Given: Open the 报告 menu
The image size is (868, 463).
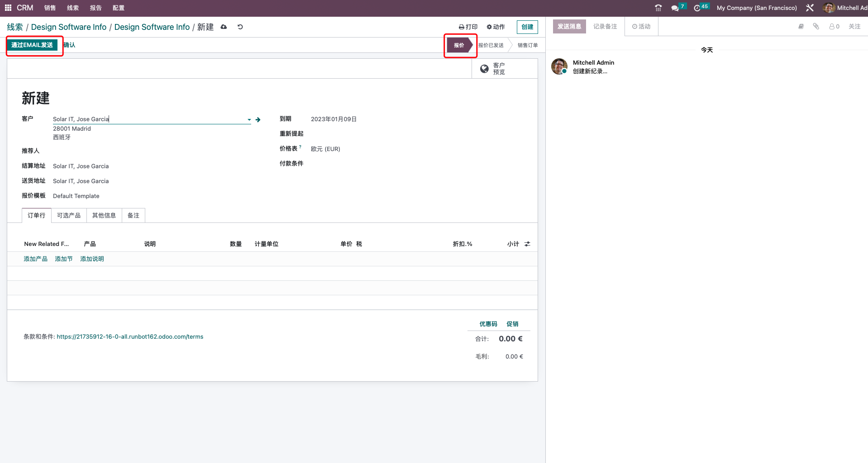Looking at the screenshot, I should pyautogui.click(x=95, y=8).
